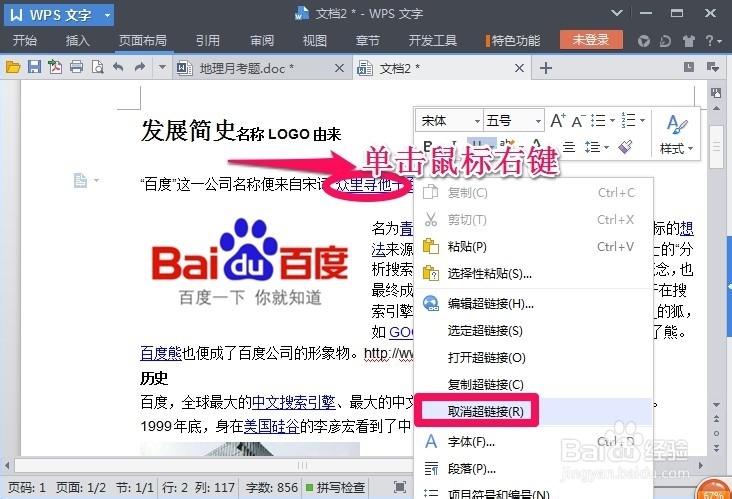The height and width of the screenshot is (499, 732).
Task: Choose 复制超链接(C) from the context menu
Action: pos(533,384)
